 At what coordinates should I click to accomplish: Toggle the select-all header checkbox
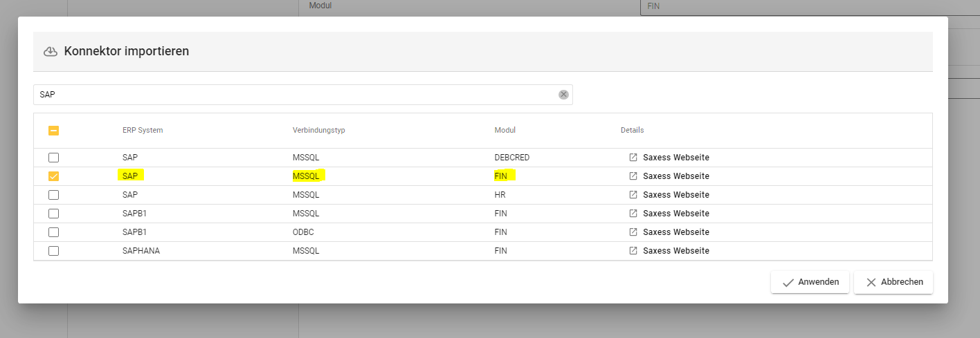(x=53, y=131)
